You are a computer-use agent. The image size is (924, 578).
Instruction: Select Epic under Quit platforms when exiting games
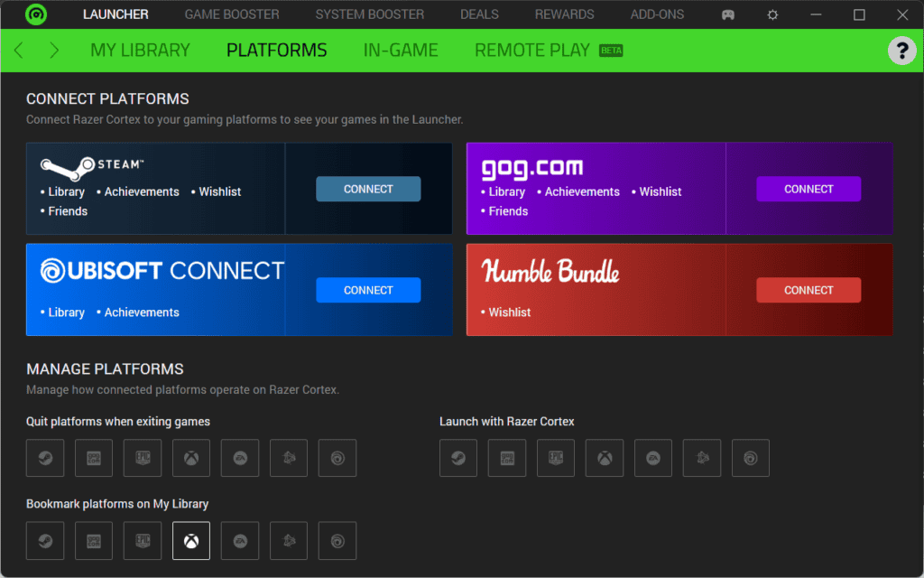143,458
